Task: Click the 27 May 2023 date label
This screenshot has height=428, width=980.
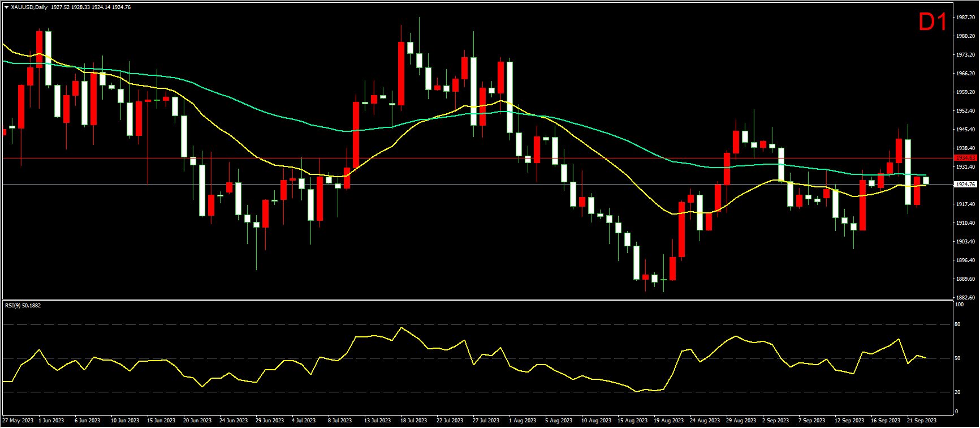Action: tap(19, 421)
